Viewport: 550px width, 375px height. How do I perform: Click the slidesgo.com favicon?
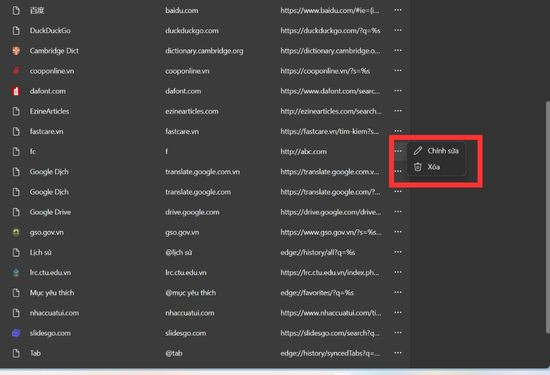coord(16,333)
